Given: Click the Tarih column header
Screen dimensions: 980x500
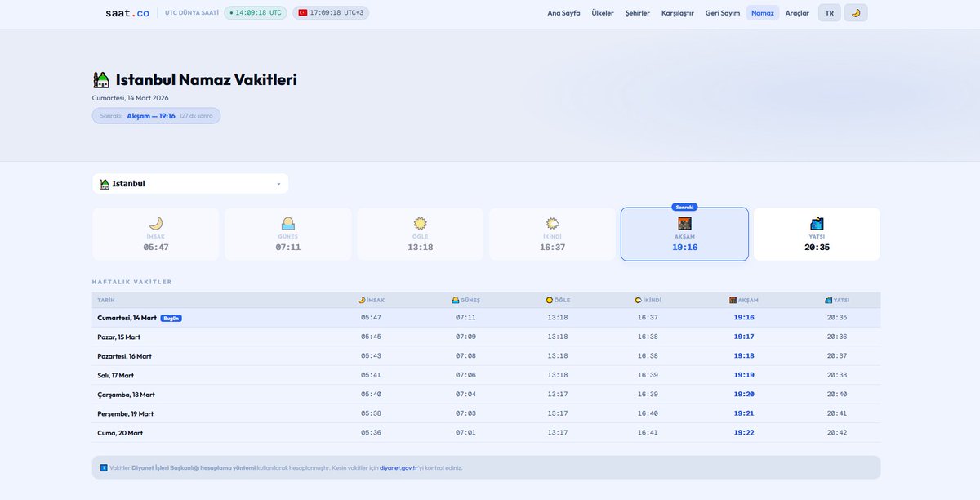Looking at the screenshot, I should coord(106,300).
